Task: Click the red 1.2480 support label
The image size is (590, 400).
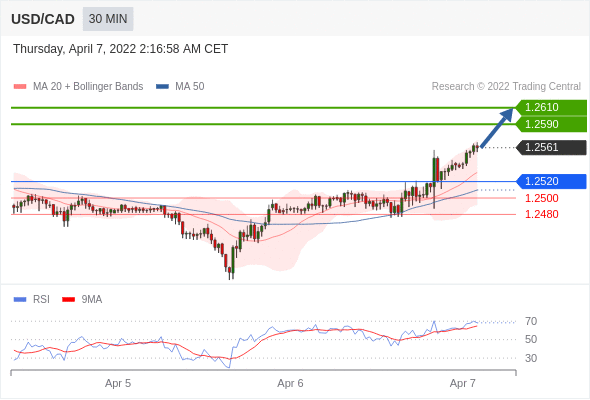Action: 542,214
